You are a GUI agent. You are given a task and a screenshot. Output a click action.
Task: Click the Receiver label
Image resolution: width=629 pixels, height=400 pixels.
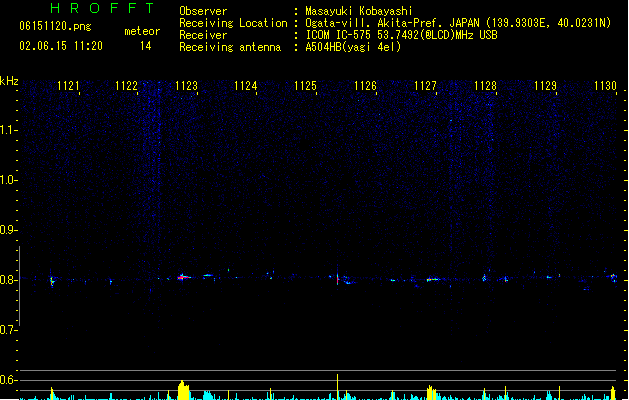203,35
